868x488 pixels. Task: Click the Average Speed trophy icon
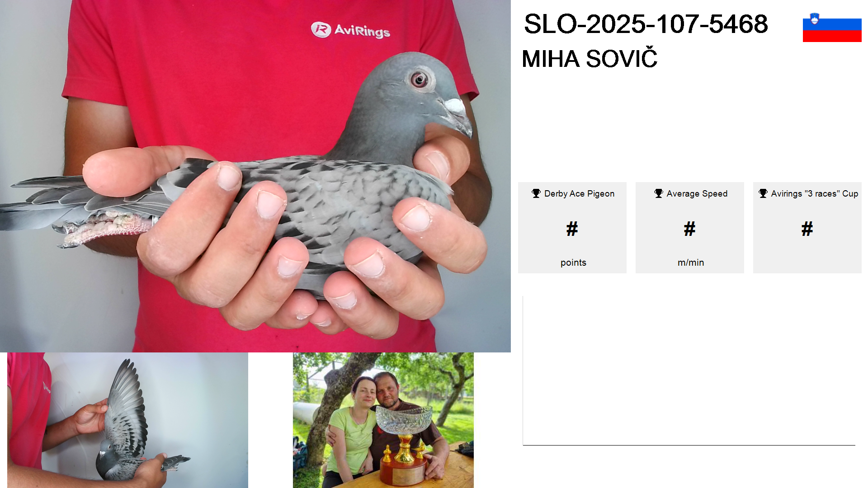click(659, 193)
